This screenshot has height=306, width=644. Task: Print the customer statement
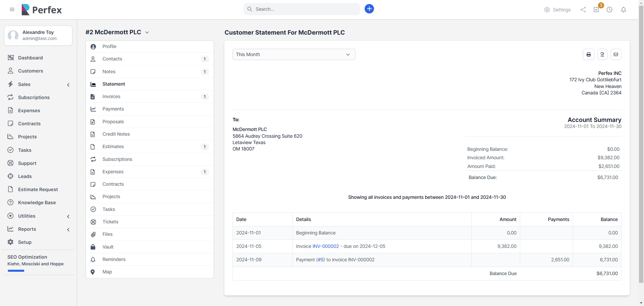(x=588, y=54)
